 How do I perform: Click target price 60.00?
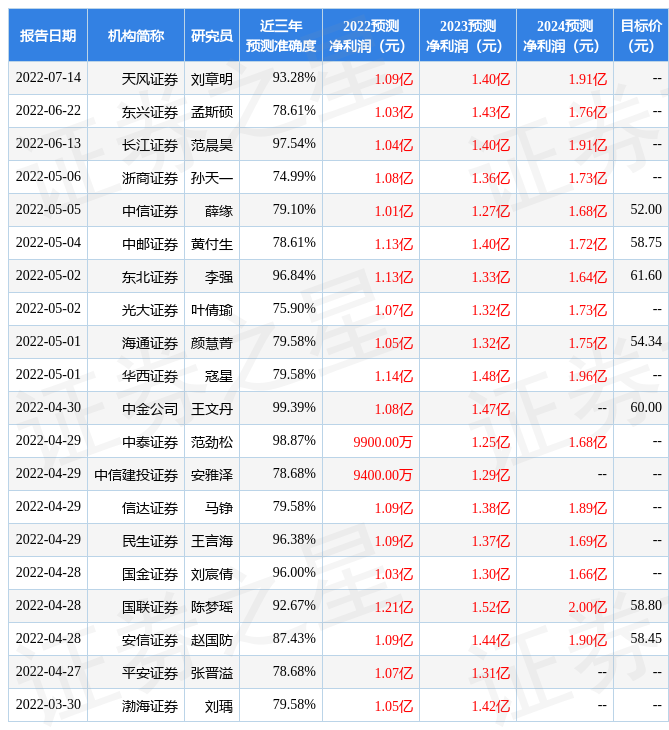coord(646,408)
